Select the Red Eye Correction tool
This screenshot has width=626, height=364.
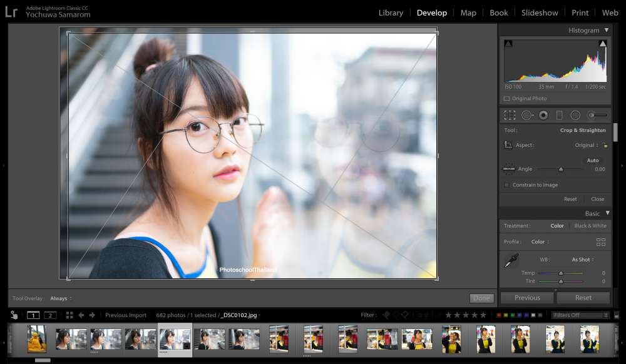543,115
